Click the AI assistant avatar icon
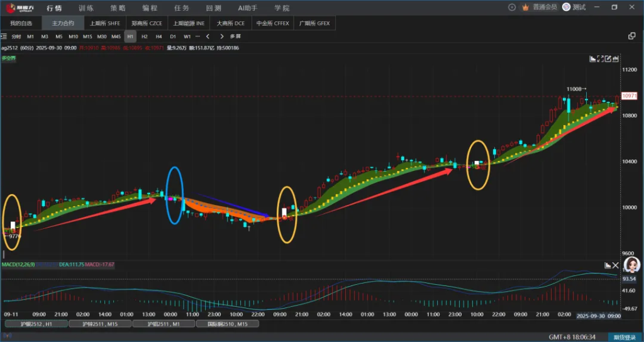644x342 pixels. 631,265
